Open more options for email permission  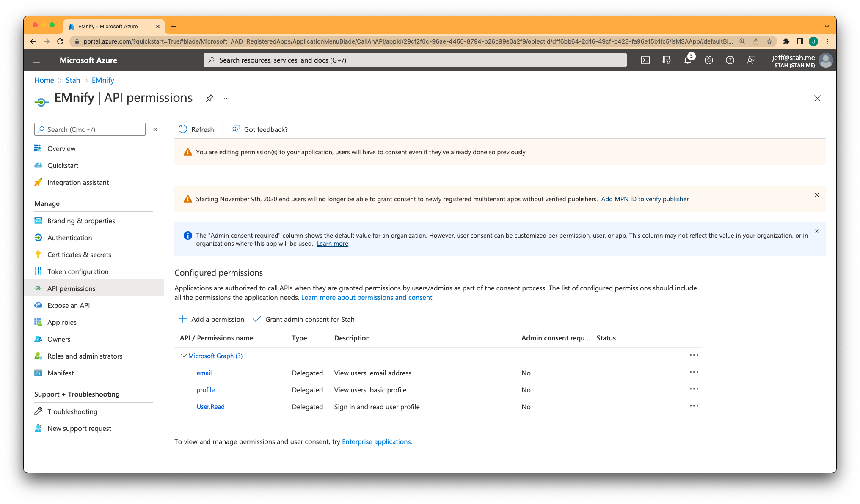coord(694,372)
